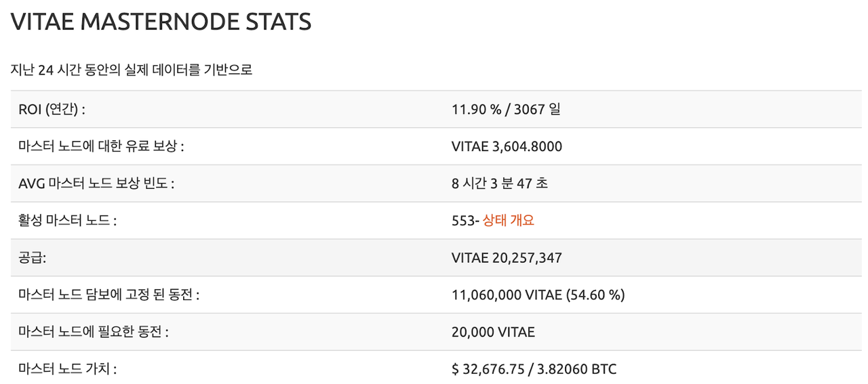Click the VITAE MASTERNODE STATS heading
The height and width of the screenshot is (384, 868).
161,22
